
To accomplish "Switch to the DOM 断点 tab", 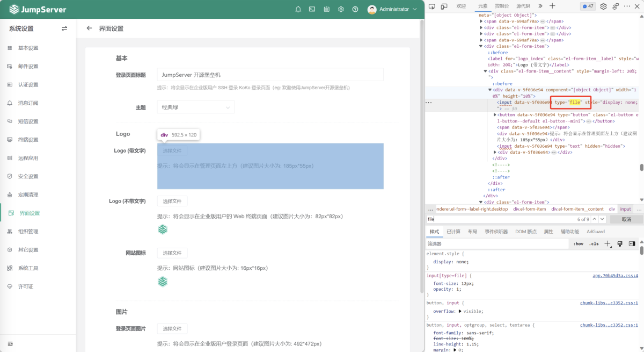I will click(526, 232).
